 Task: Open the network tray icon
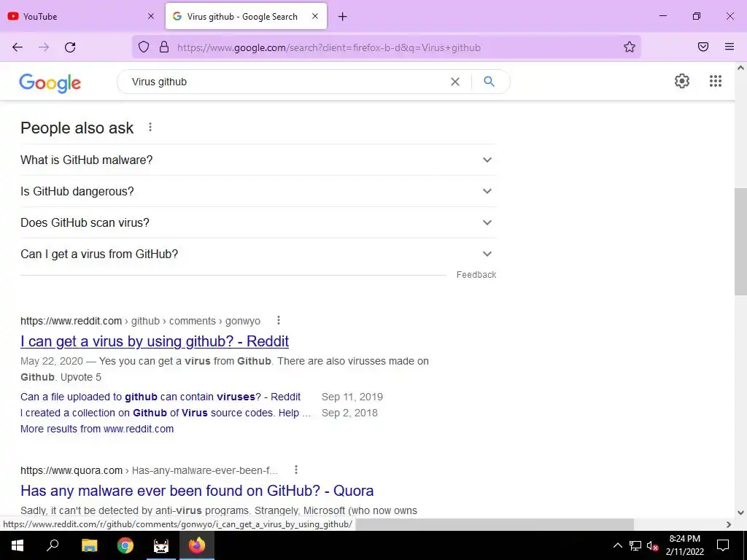(x=635, y=545)
